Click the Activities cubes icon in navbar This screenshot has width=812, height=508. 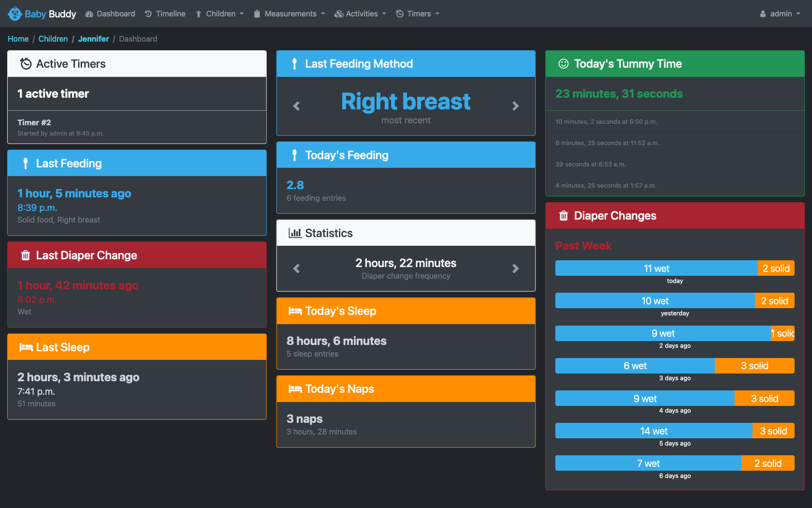pos(339,14)
